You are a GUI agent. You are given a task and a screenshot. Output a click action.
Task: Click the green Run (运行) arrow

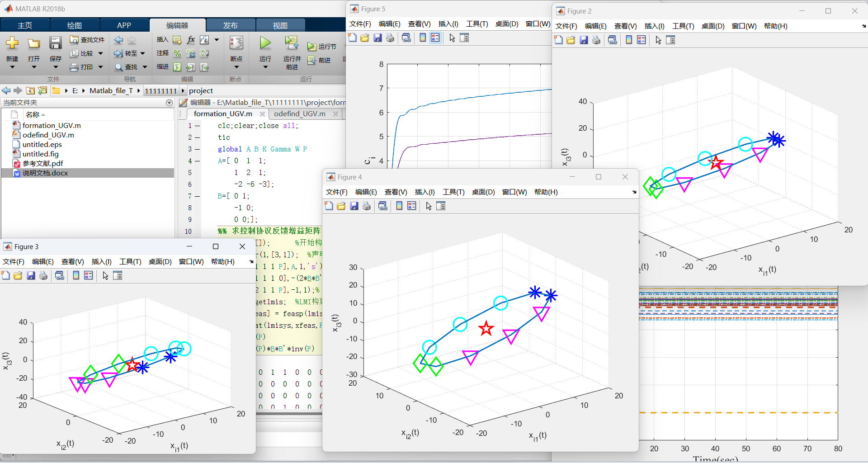point(265,43)
